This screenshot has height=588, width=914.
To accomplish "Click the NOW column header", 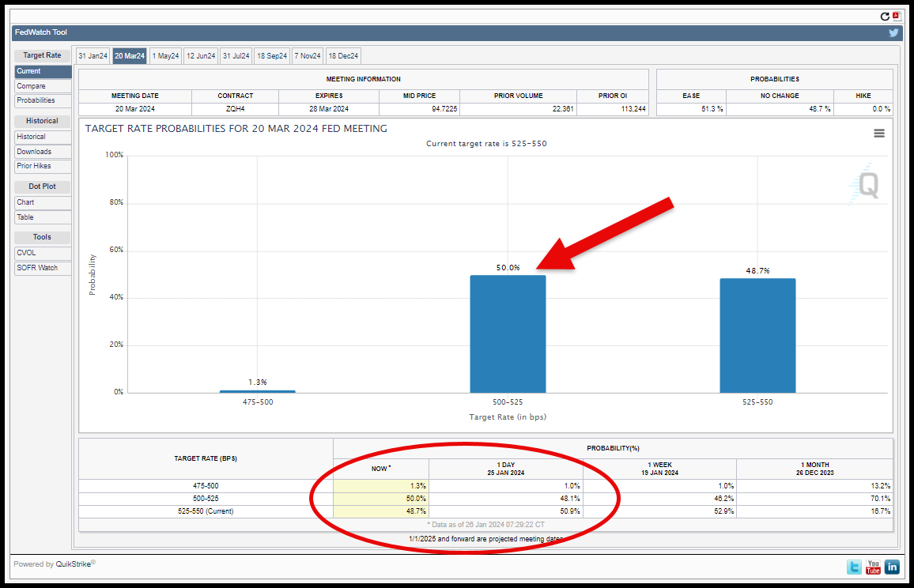I will (x=381, y=469).
